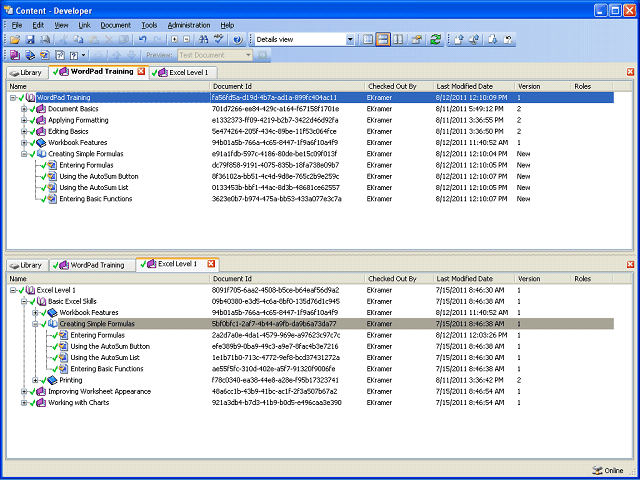This screenshot has width=640, height=480.
Task: Expand the Document Basics node
Action: pyautogui.click(x=24, y=109)
